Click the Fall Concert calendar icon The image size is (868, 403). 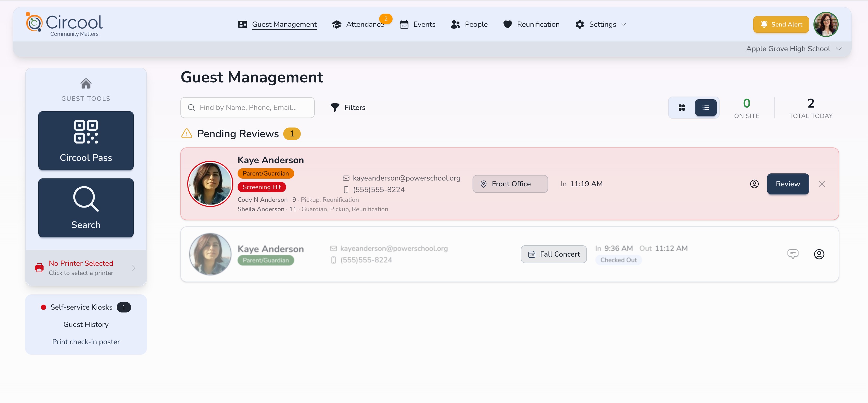(531, 254)
